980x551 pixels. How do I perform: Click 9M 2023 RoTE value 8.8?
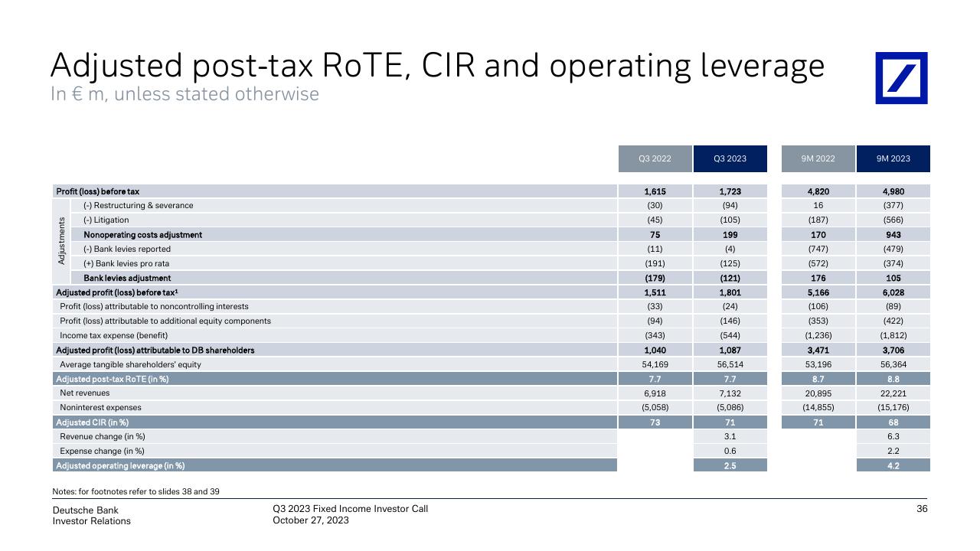point(893,379)
